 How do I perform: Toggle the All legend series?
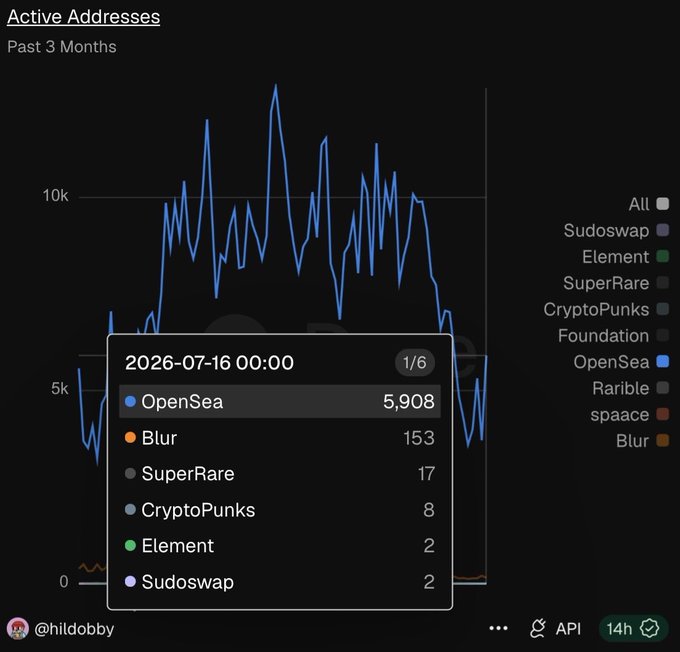[649, 204]
